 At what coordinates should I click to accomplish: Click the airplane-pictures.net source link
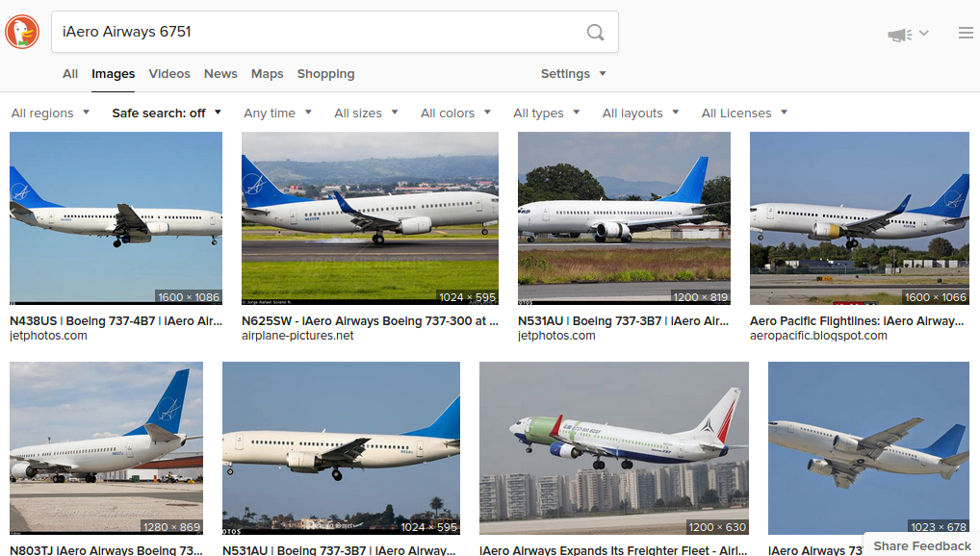pos(297,336)
